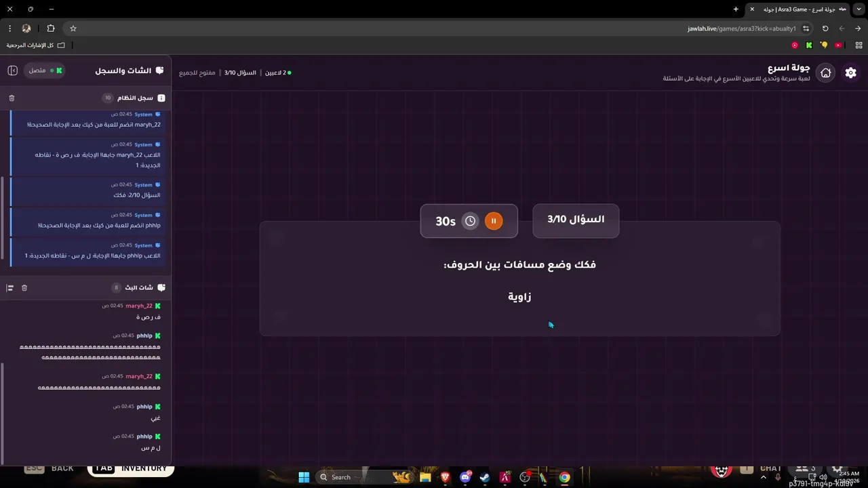Open Discord from the taskbar
The width and height of the screenshot is (868, 488).
pyautogui.click(x=465, y=477)
